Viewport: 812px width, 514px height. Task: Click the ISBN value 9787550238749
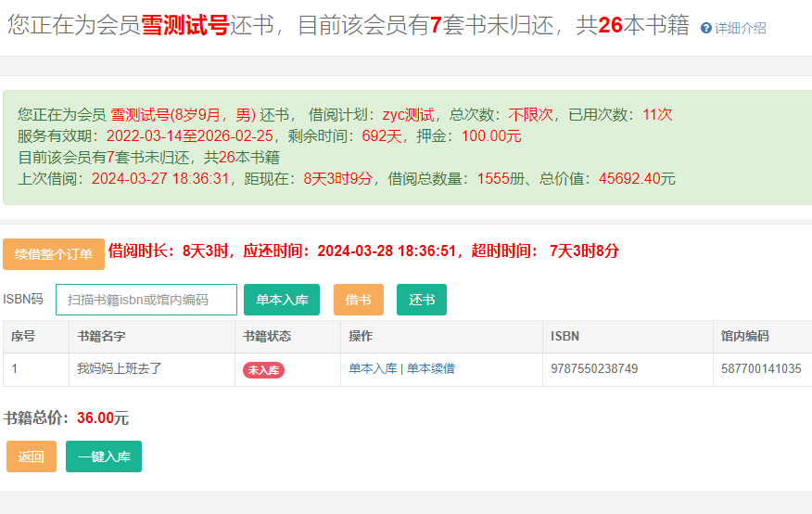pos(594,368)
